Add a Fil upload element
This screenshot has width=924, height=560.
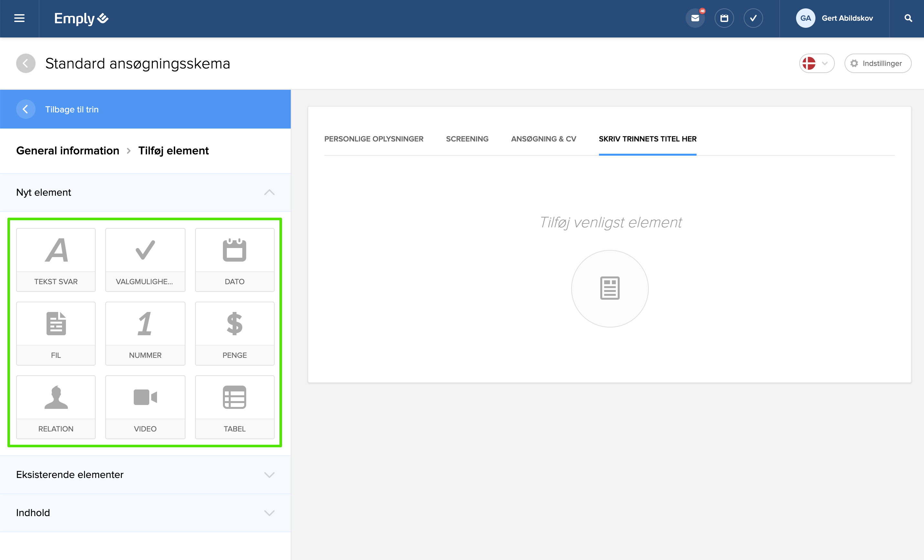pyautogui.click(x=56, y=333)
